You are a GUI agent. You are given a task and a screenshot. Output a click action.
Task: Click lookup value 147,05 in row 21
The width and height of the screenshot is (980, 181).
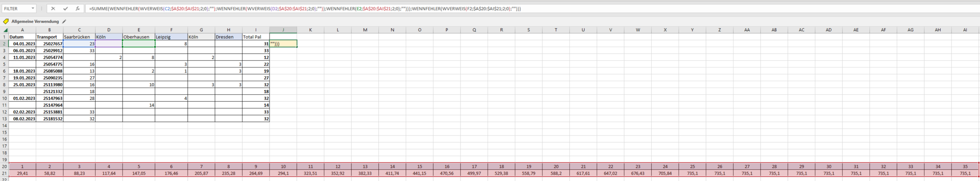pyautogui.click(x=139, y=174)
